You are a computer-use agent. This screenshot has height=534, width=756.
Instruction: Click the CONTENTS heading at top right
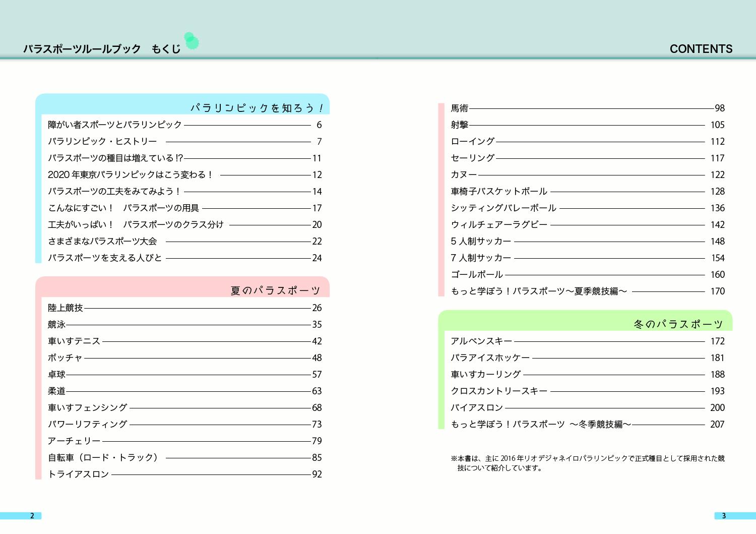[701, 49]
